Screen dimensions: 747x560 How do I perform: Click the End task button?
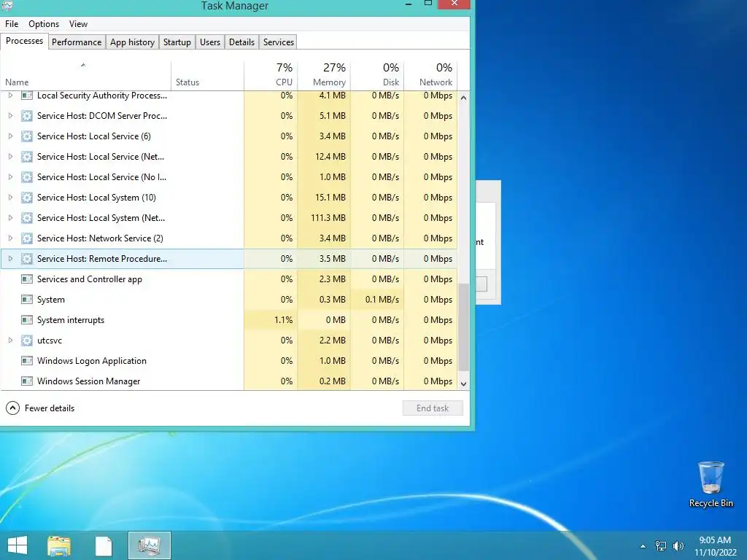(x=433, y=408)
